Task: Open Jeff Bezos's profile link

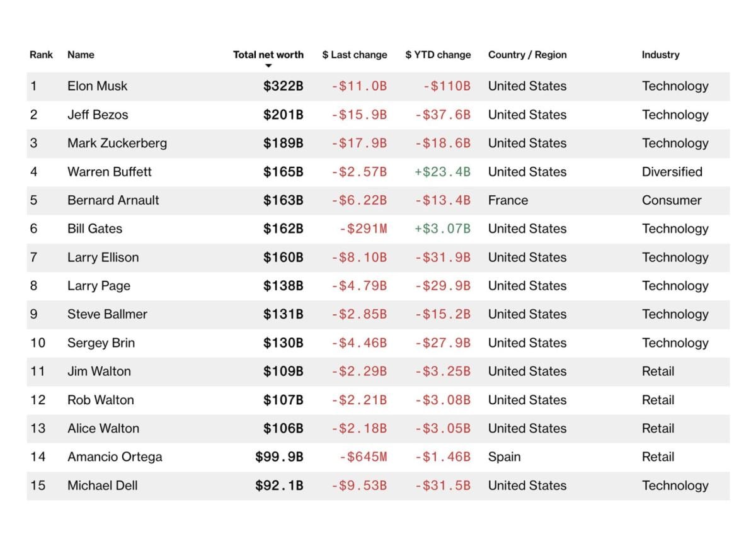Action: 98,115
